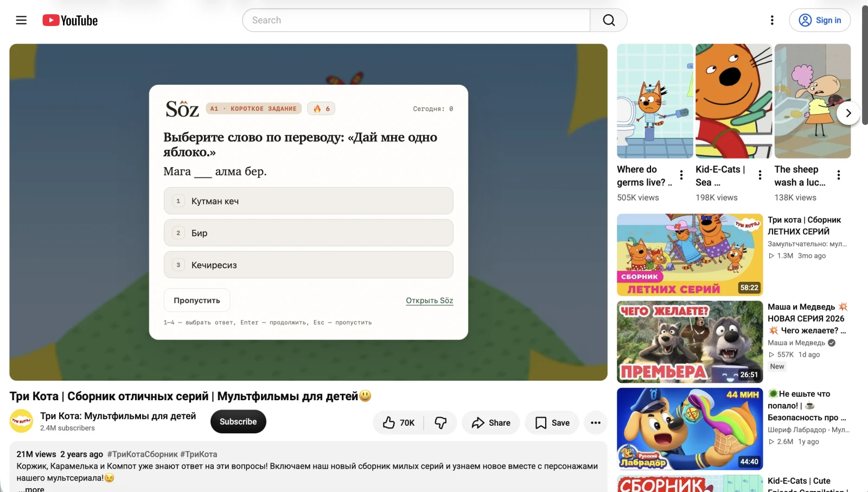Click the Sign in button
The height and width of the screenshot is (492, 868).
click(x=820, y=20)
